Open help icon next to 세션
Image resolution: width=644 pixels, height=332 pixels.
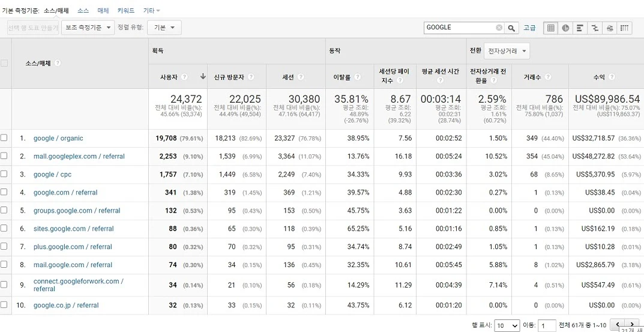(x=301, y=77)
